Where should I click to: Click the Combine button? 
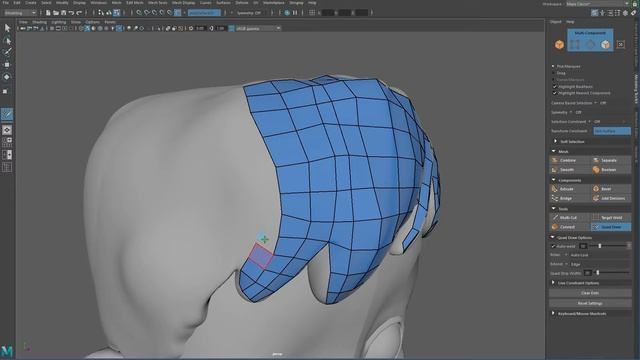click(569, 160)
